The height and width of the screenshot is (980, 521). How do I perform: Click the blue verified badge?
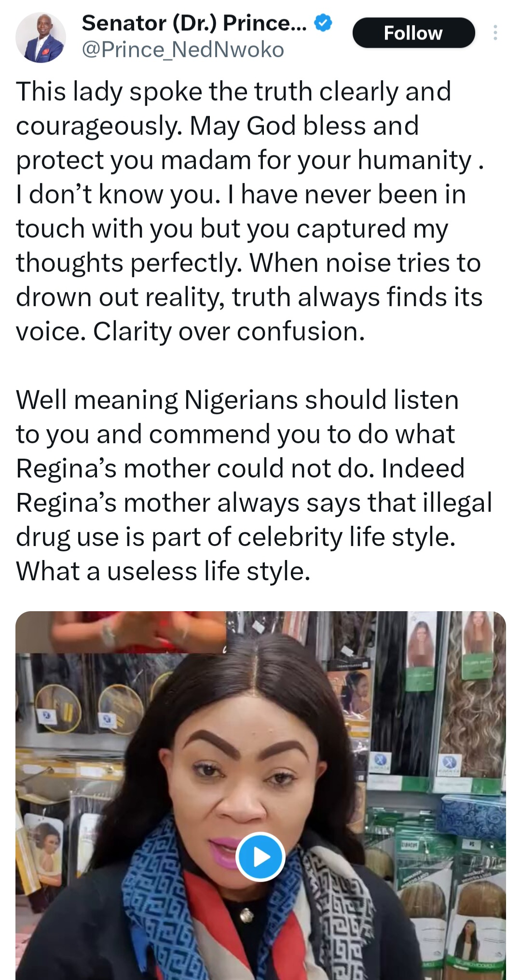[x=323, y=23]
